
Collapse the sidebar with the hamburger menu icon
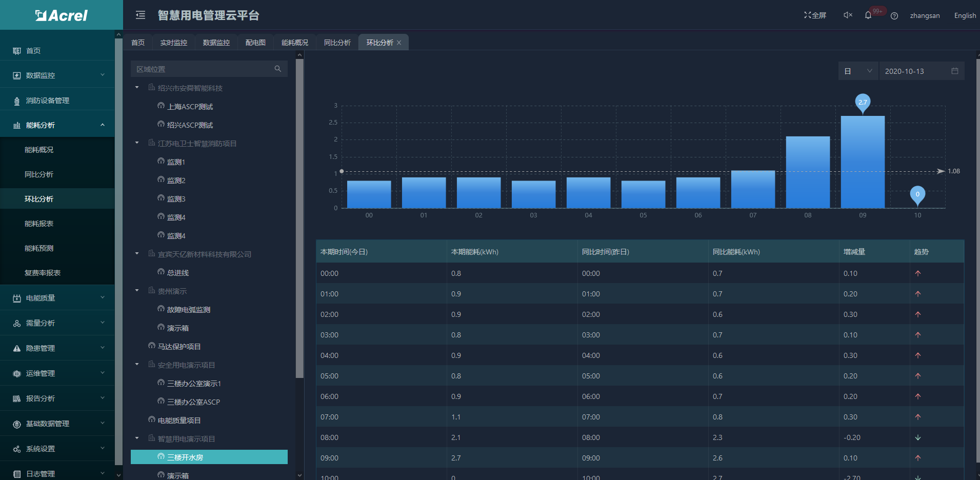point(141,15)
